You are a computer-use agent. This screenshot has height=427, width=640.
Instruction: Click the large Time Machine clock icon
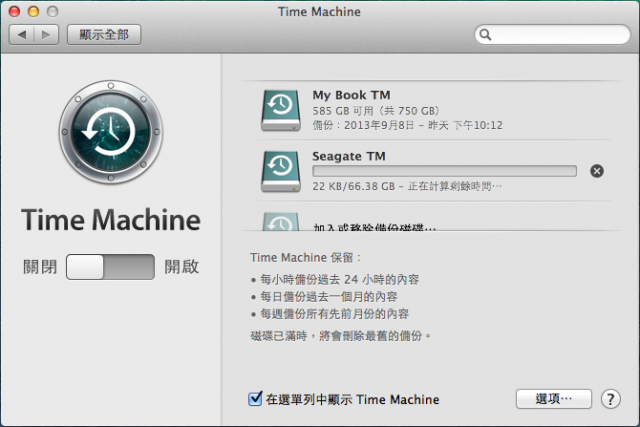click(111, 132)
